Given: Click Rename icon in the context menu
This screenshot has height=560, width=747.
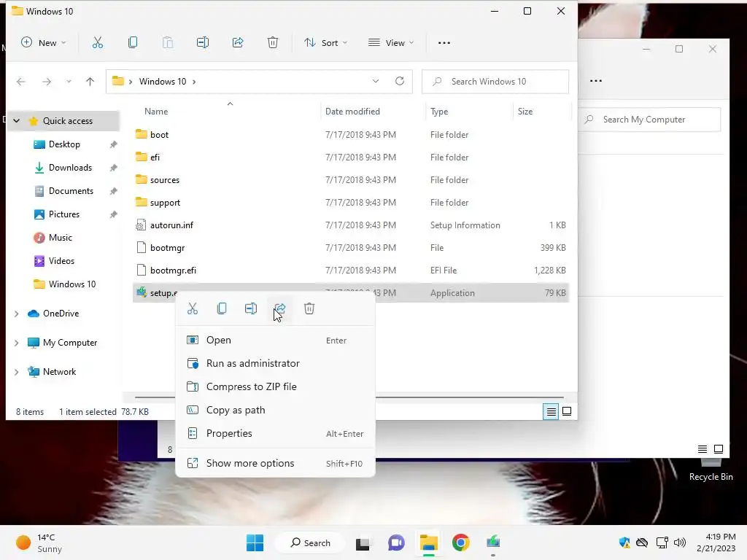Looking at the screenshot, I should 251,308.
